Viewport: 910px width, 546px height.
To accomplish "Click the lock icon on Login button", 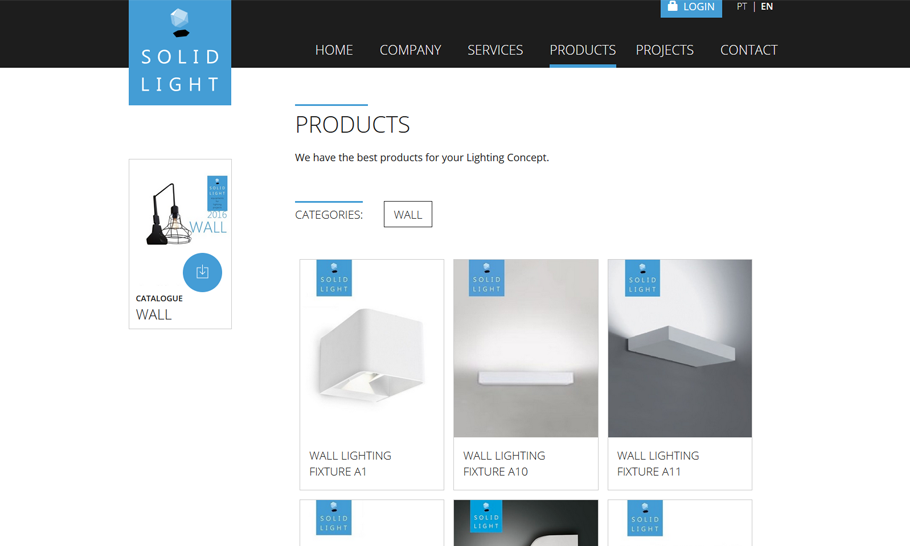I will point(673,6).
